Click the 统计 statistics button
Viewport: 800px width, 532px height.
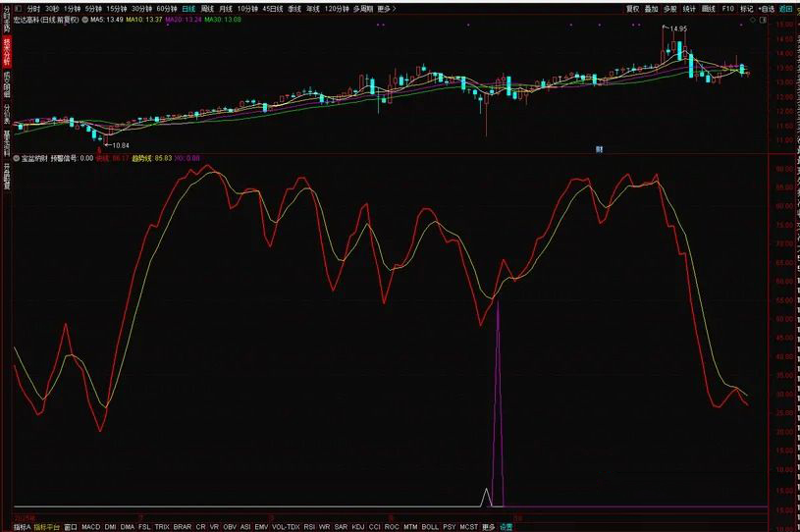(689, 9)
